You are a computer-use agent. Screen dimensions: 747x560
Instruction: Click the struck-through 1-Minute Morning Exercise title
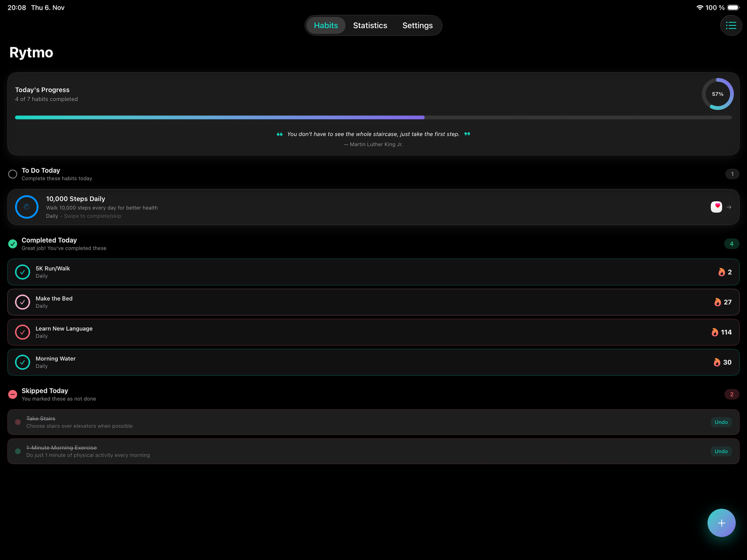pyautogui.click(x=61, y=448)
